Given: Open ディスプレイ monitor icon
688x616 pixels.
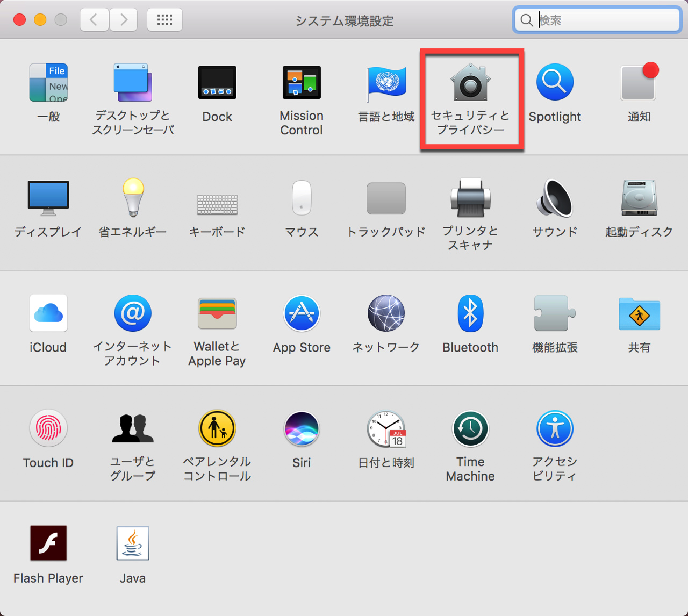Looking at the screenshot, I should pyautogui.click(x=48, y=198).
